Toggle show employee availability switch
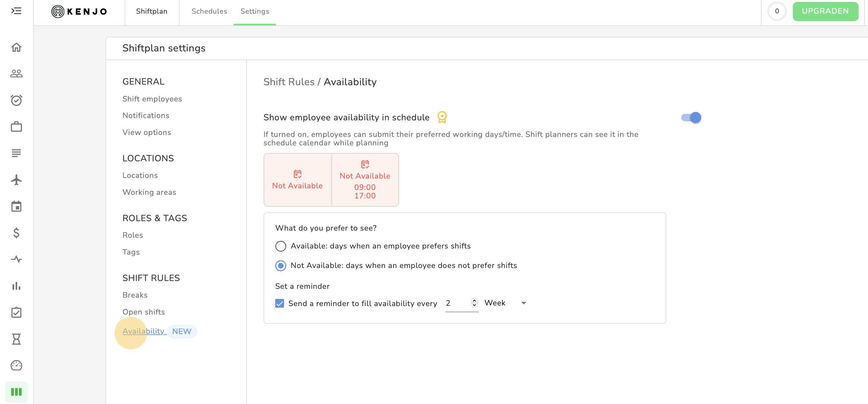 pos(691,117)
